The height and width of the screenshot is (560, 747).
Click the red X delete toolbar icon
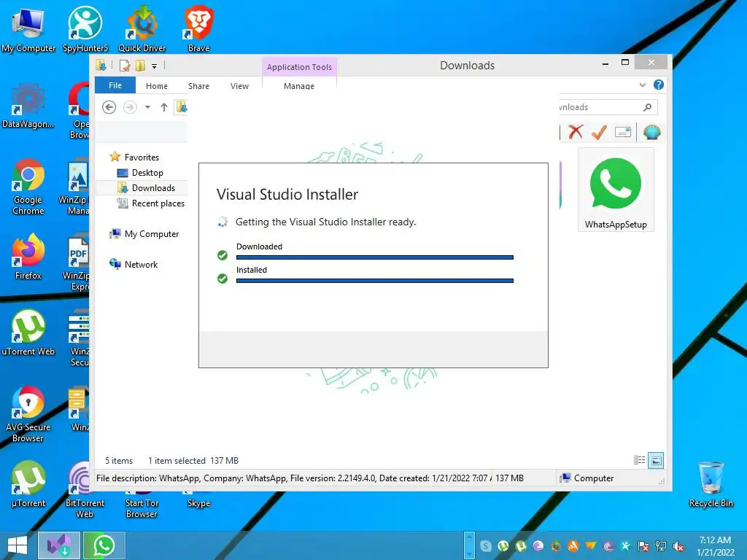pos(576,132)
